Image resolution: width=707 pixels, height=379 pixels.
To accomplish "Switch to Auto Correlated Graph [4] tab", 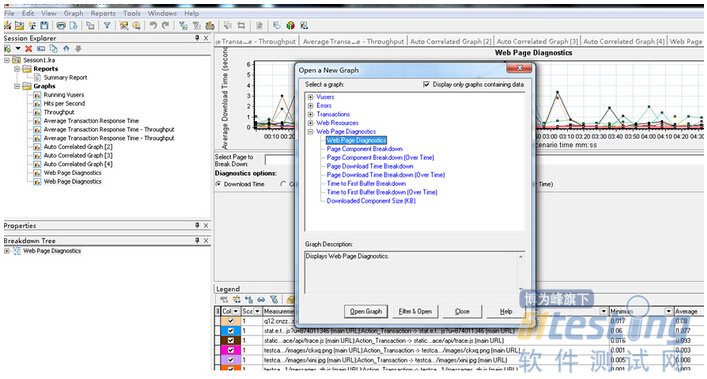I will tap(624, 41).
